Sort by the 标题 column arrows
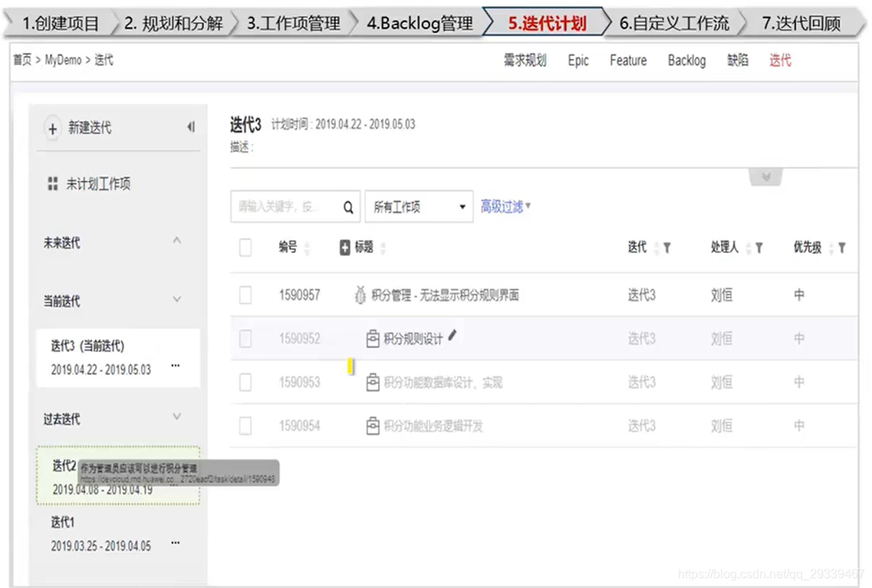 [383, 248]
